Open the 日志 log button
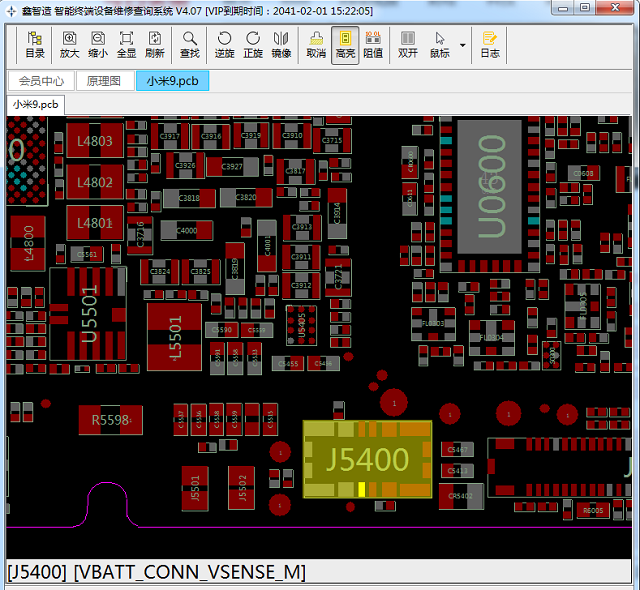 click(x=490, y=45)
